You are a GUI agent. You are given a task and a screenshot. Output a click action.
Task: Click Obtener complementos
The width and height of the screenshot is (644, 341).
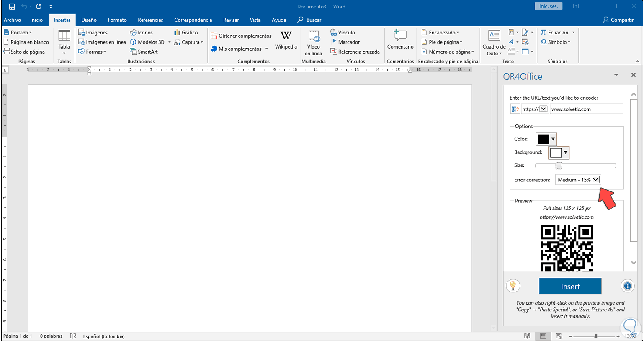(x=241, y=36)
